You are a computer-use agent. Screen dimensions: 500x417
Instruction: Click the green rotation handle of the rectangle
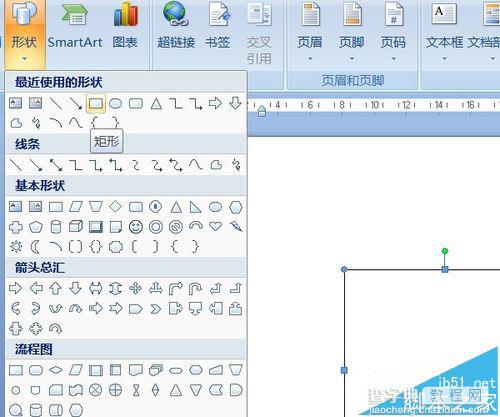[x=445, y=251]
